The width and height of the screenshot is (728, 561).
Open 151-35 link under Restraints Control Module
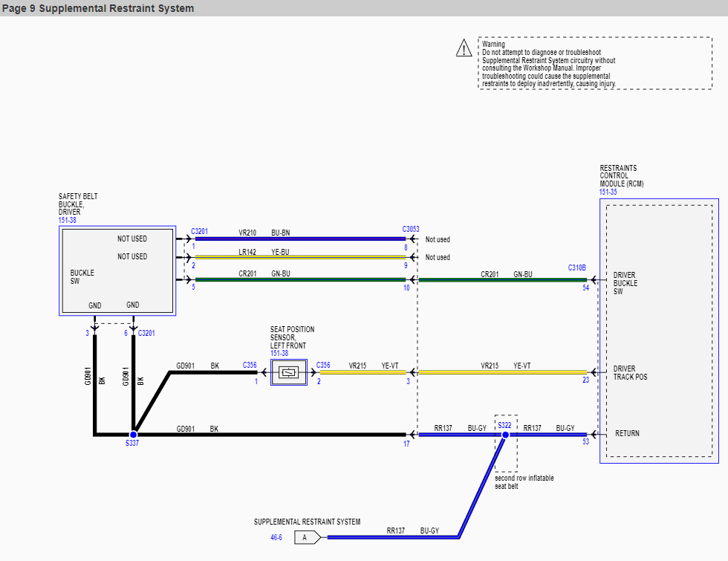(x=608, y=192)
